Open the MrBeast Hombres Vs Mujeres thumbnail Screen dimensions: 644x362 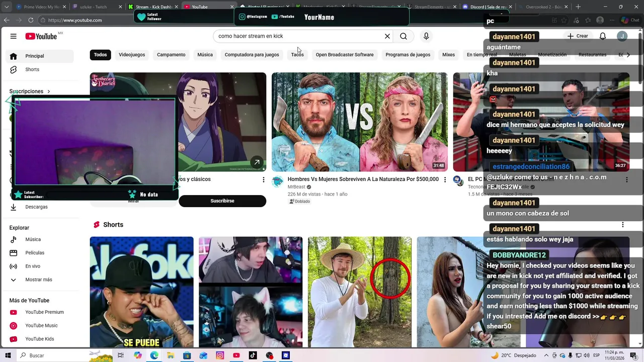click(x=359, y=122)
